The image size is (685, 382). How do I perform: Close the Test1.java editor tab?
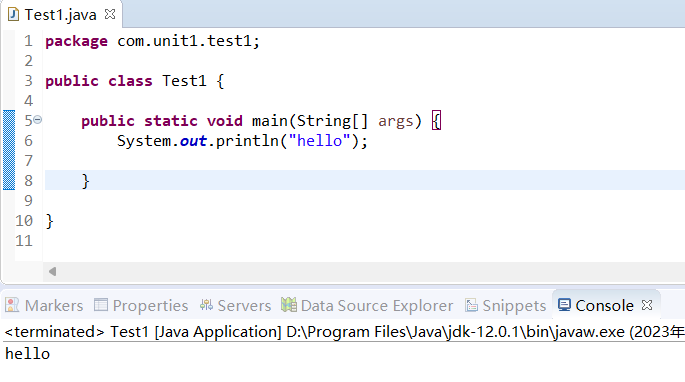point(110,14)
